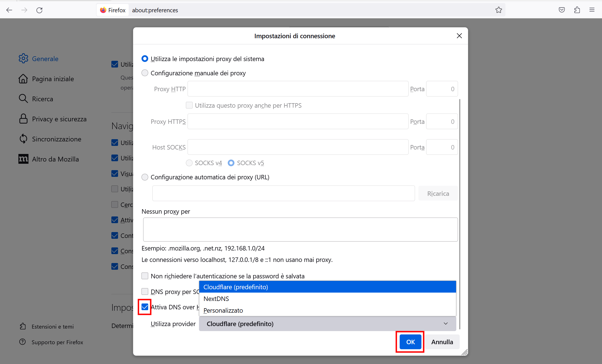This screenshot has width=602, height=364.
Task: Switch to the Ricerca section
Action: [42, 99]
